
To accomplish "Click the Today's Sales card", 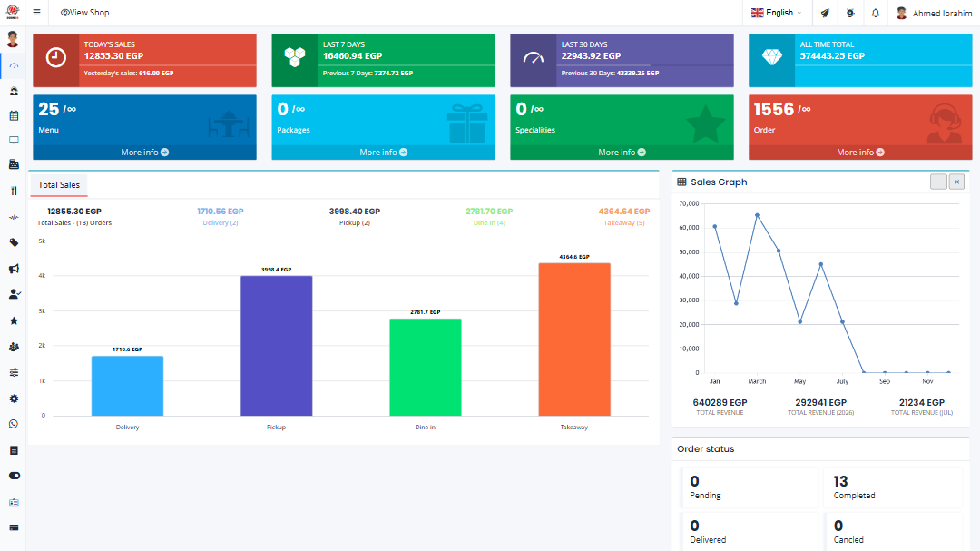I will pos(144,60).
